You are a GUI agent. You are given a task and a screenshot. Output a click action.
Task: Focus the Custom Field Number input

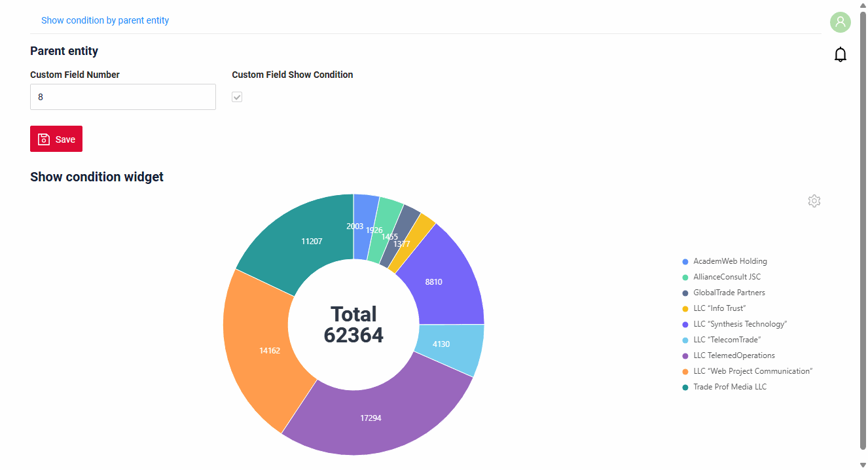click(x=123, y=97)
